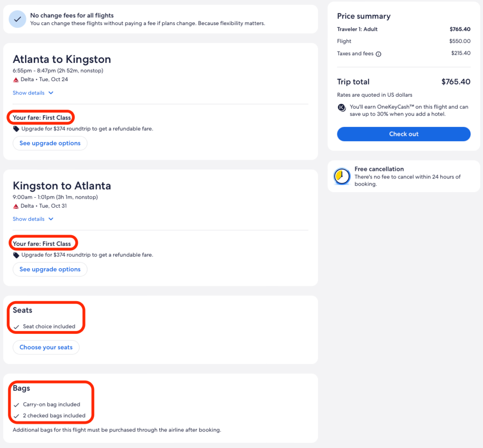Expand Show details for Kingston to Atlanta
483x448 pixels.
pos(29,219)
